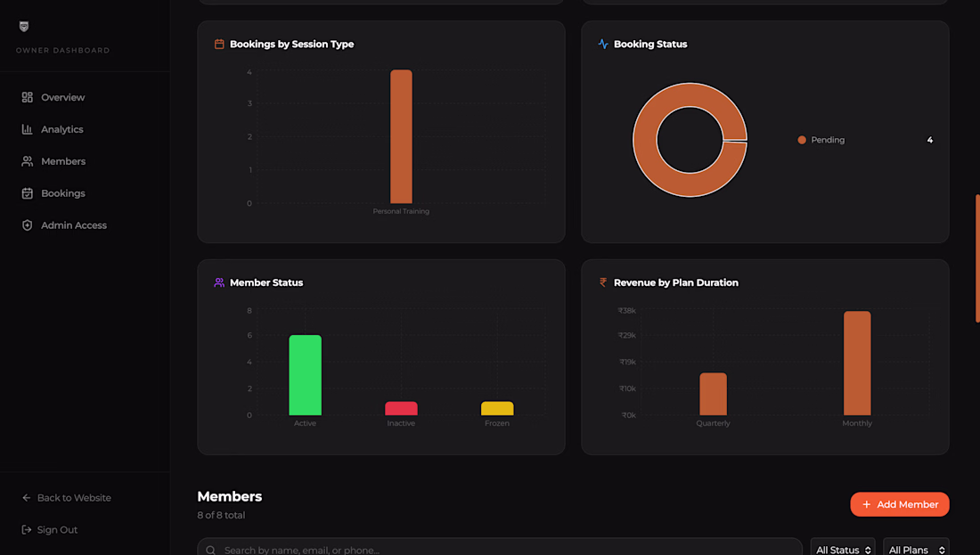Click the Bookings calendar icon in sidebar

tap(27, 193)
